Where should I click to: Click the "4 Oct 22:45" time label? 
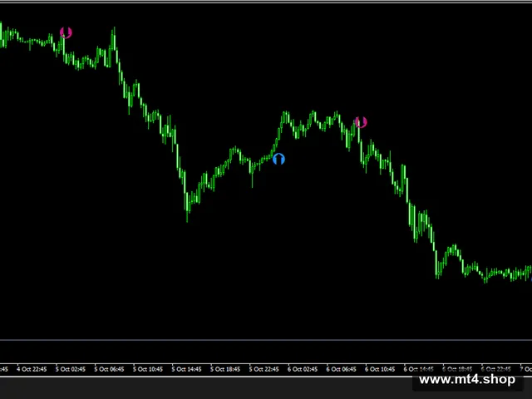32,369
